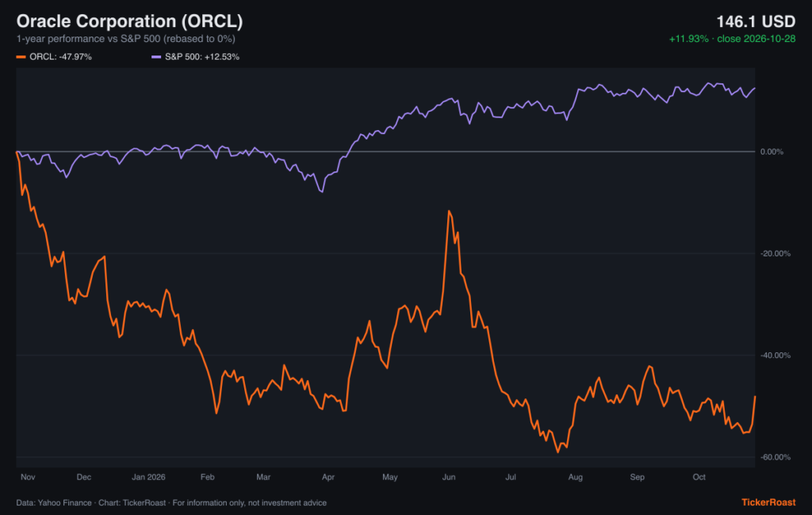Click the Aug x-axis label

click(576, 477)
